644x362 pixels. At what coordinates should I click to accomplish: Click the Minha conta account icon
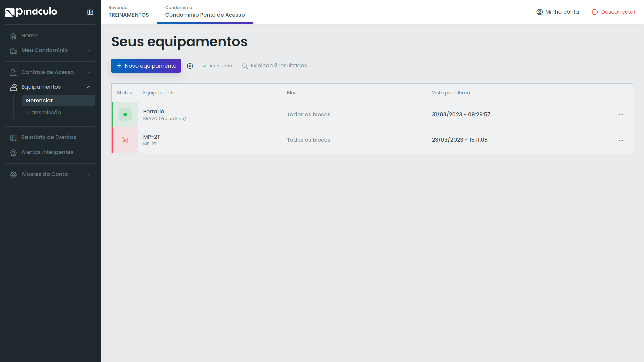click(539, 12)
